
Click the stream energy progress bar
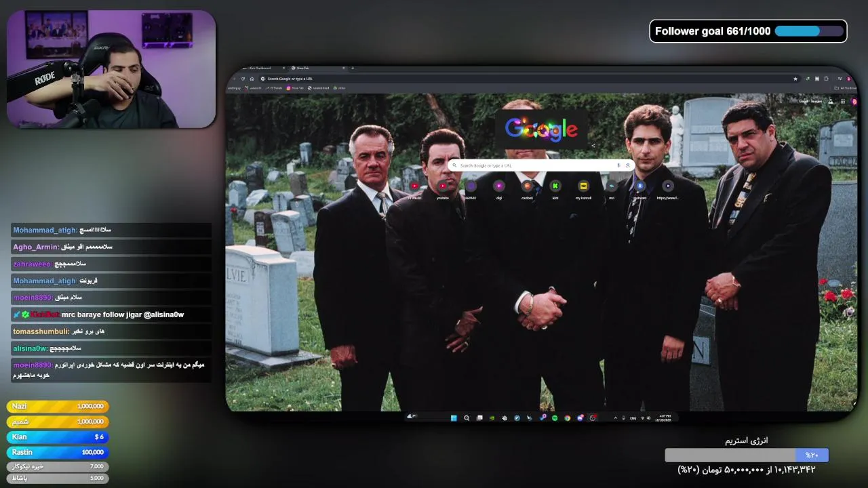coord(746,455)
